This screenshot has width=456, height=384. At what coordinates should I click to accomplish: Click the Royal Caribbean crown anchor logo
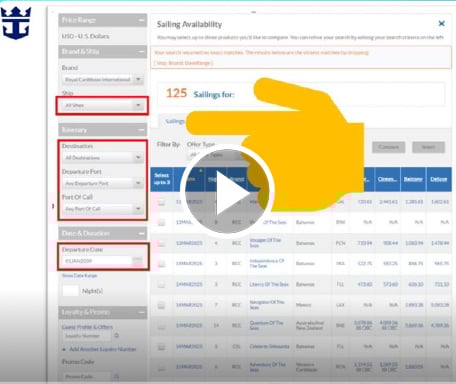(x=16, y=23)
